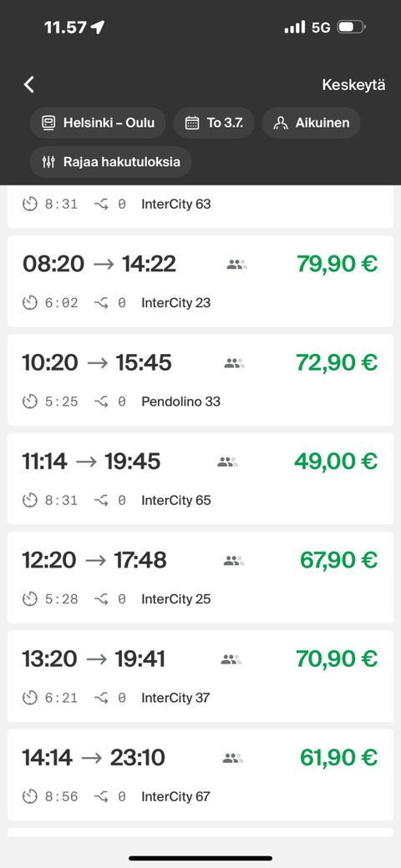
Task: Tap the duration clock icon for Pendolino 33
Action: pos(30,401)
